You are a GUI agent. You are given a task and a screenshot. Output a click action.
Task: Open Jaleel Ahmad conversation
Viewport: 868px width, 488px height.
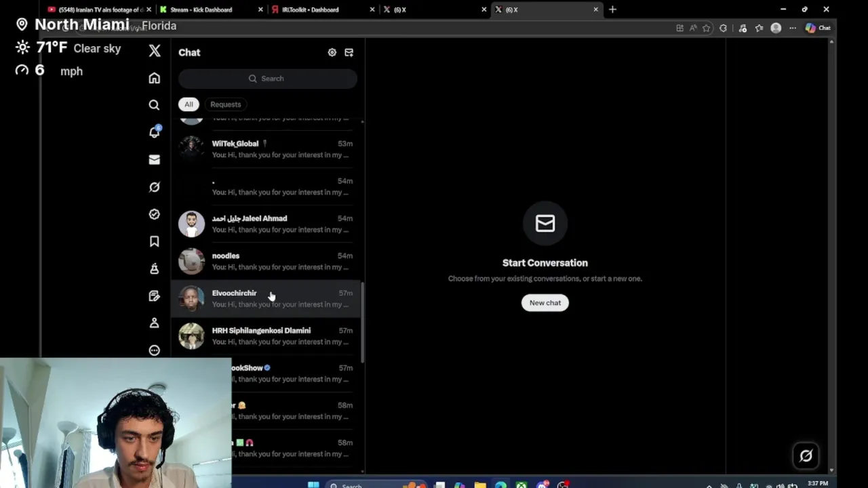point(266,224)
